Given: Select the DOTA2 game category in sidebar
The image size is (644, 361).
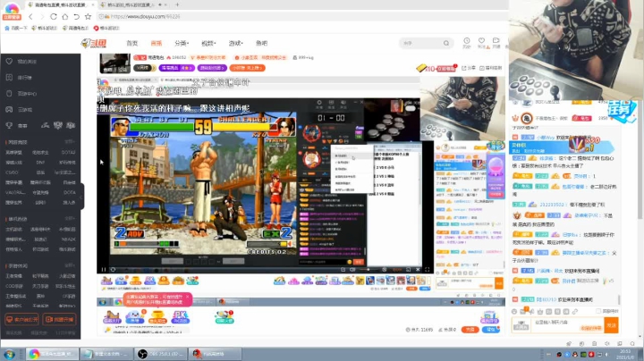Looking at the screenshot, I should click(69, 152).
